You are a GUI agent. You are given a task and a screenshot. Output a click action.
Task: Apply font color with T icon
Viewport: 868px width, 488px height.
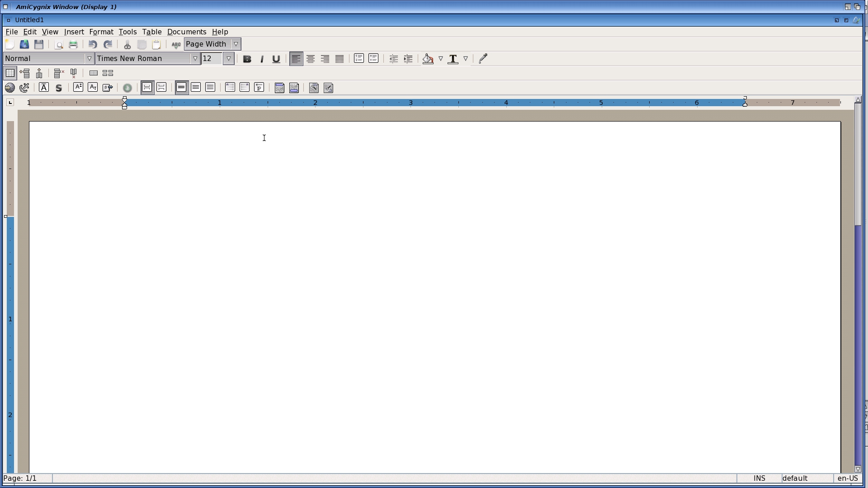(453, 59)
